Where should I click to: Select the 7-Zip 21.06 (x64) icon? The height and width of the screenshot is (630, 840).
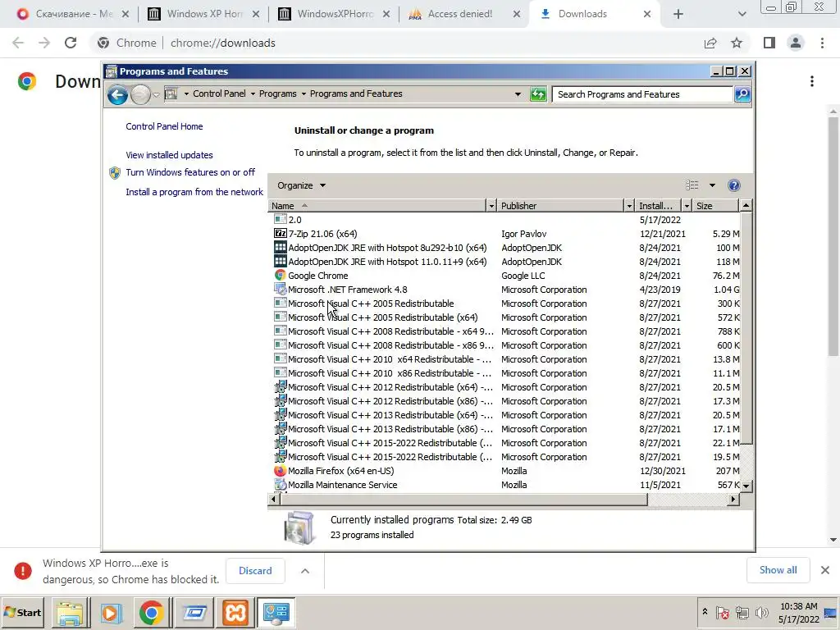click(x=281, y=234)
